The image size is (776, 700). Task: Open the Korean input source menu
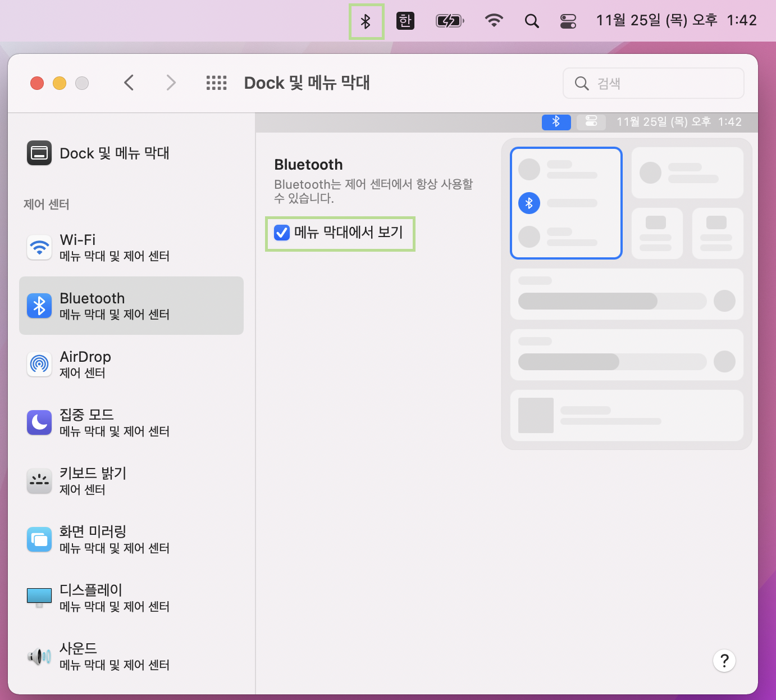405,21
